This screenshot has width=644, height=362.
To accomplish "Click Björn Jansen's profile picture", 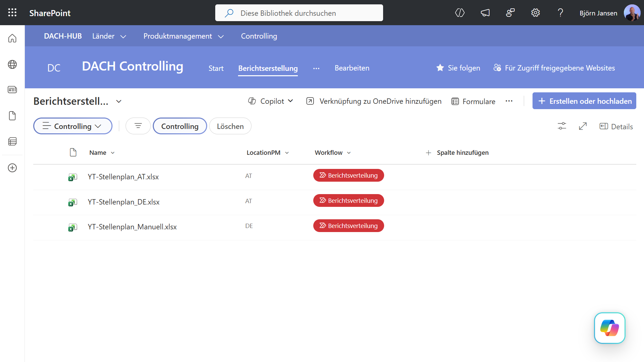I will [x=632, y=13].
